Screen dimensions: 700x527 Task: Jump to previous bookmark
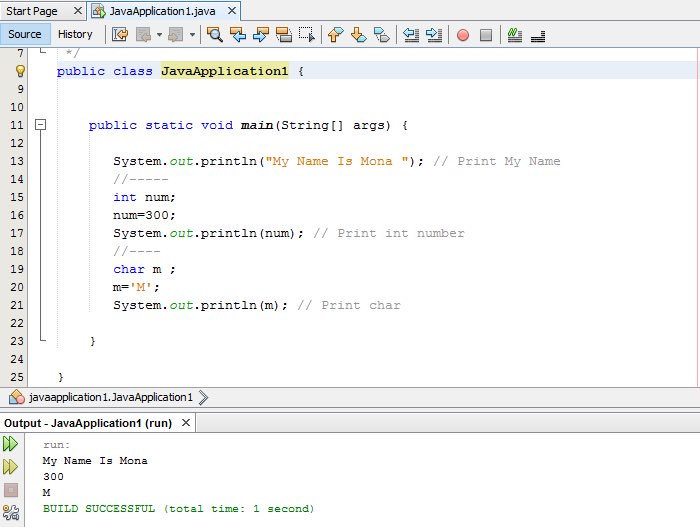point(335,34)
